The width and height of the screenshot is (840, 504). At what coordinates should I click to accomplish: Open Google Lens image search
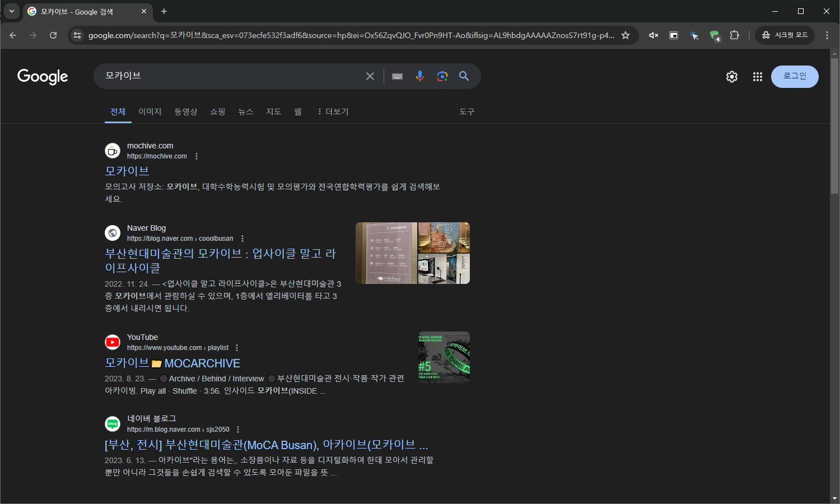(x=442, y=76)
